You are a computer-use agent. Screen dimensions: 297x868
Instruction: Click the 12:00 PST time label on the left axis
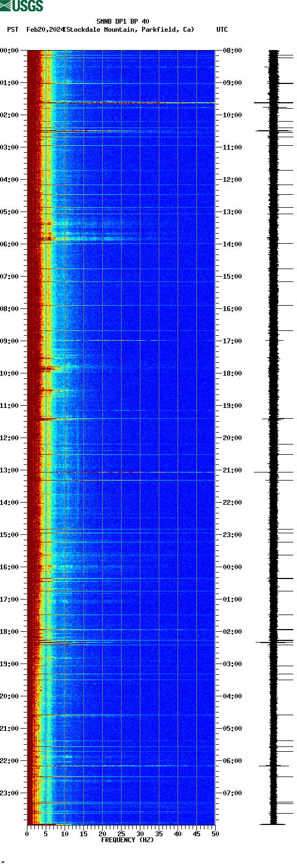[x=10, y=438]
